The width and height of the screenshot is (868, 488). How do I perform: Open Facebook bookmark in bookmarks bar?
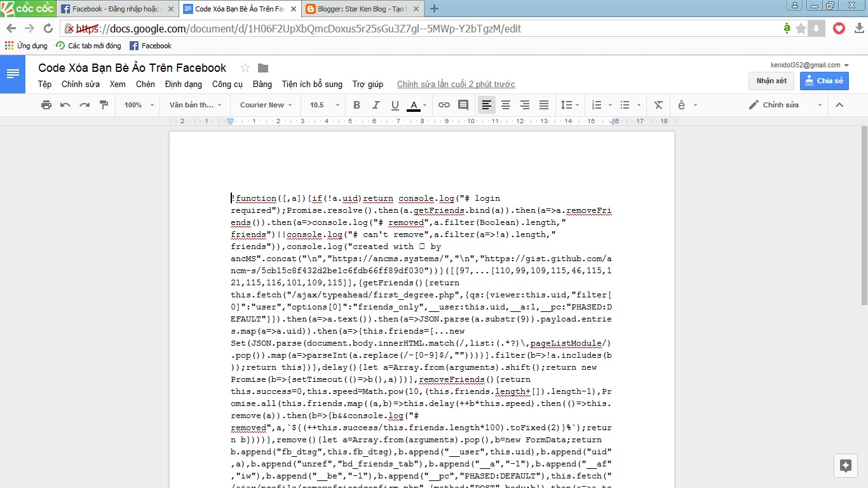(151, 46)
